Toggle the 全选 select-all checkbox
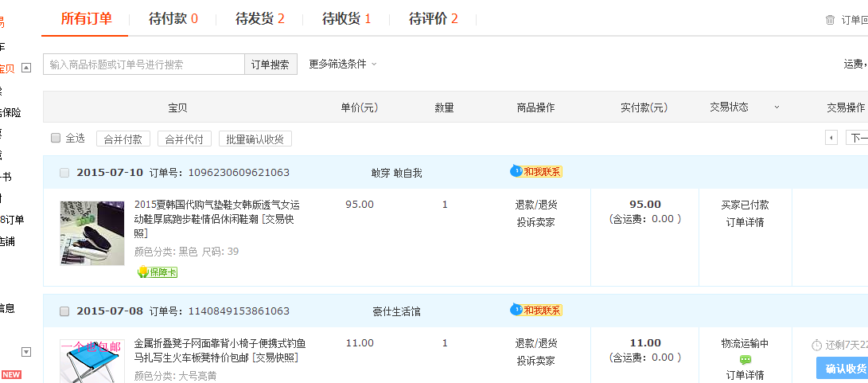Image resolution: width=868 pixels, height=383 pixels. pyautogui.click(x=56, y=138)
